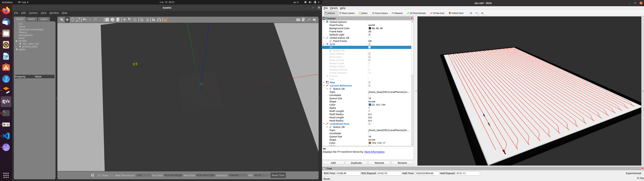Add a box shape in Gazebo
The height and width of the screenshot is (181, 644).
(107, 19)
